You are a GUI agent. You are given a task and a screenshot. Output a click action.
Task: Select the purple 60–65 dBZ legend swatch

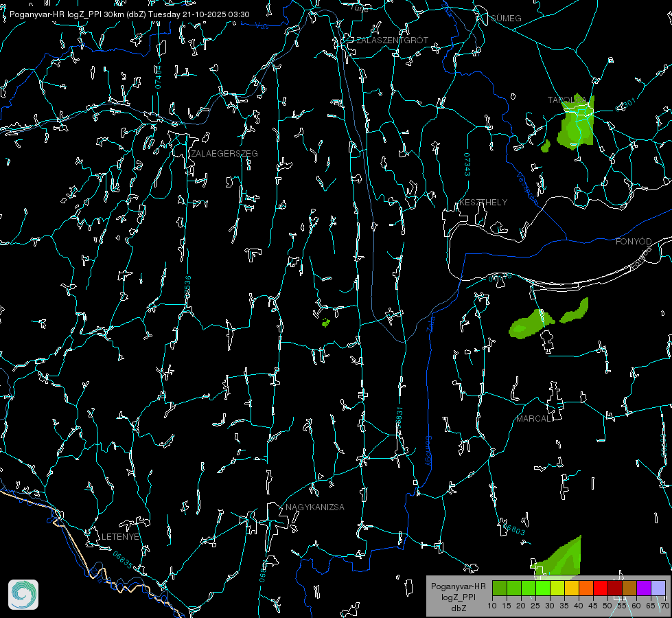point(643,588)
